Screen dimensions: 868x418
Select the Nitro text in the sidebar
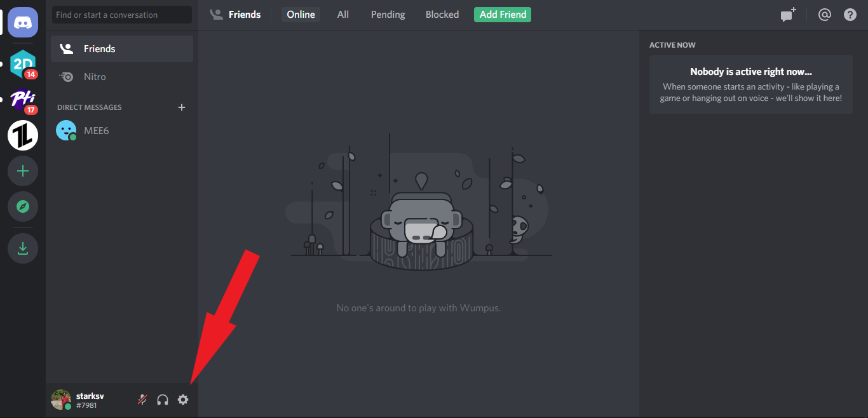coord(95,77)
